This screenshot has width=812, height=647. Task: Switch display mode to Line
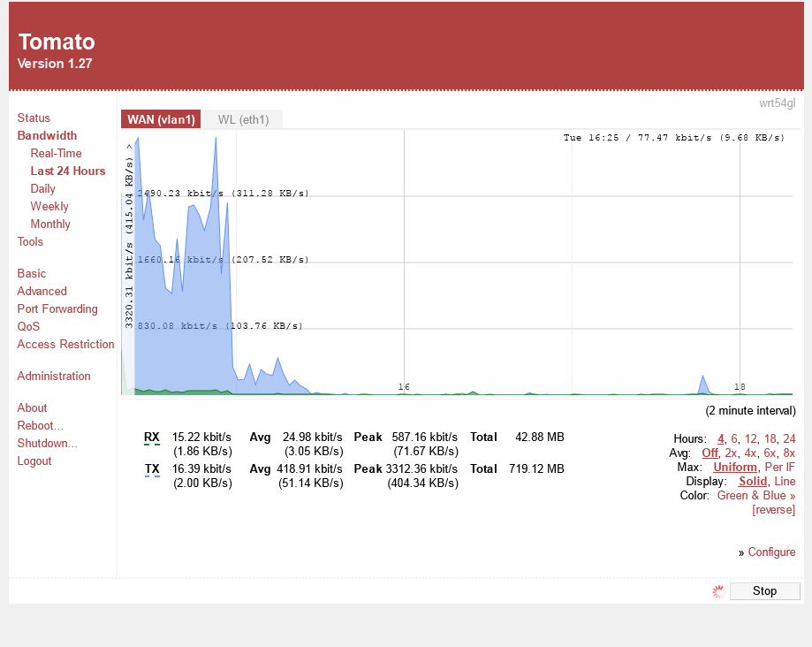click(785, 481)
